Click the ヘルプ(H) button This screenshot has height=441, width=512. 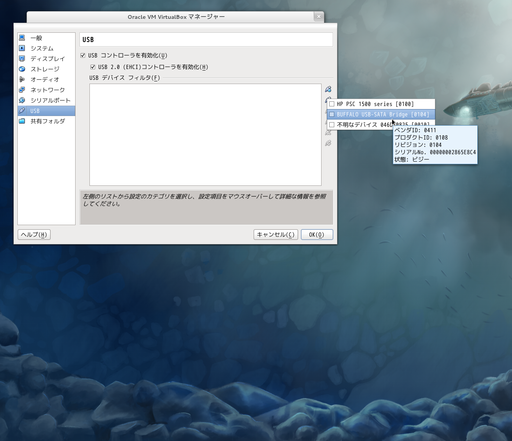[x=34, y=234]
